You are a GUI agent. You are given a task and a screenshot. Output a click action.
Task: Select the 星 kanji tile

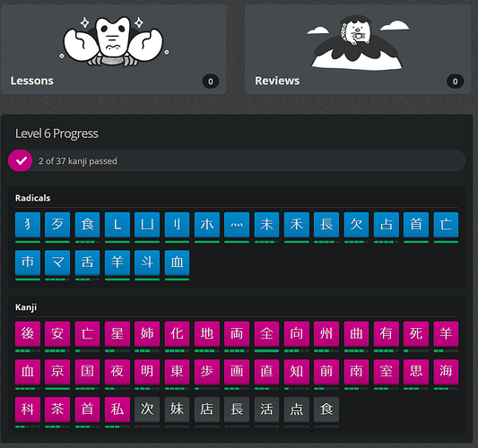pyautogui.click(x=117, y=334)
